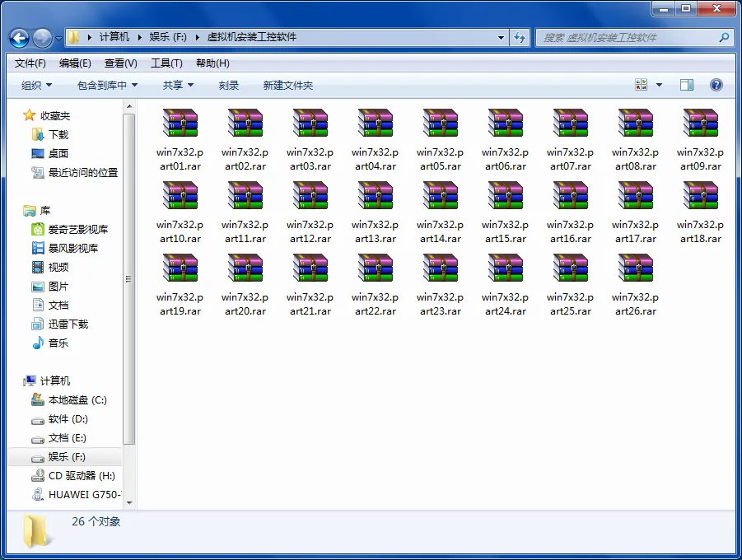
Task: Click the win7x32.part22.rar file name
Action: 376,304
